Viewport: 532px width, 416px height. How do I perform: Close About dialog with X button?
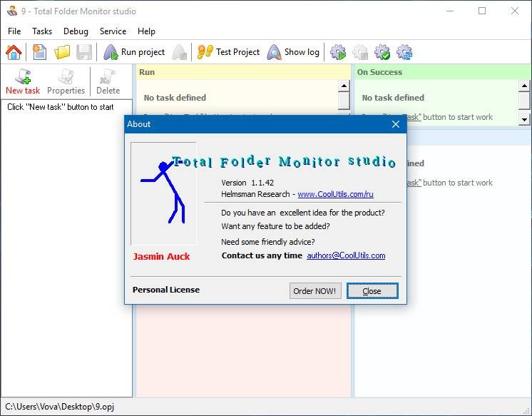(396, 124)
